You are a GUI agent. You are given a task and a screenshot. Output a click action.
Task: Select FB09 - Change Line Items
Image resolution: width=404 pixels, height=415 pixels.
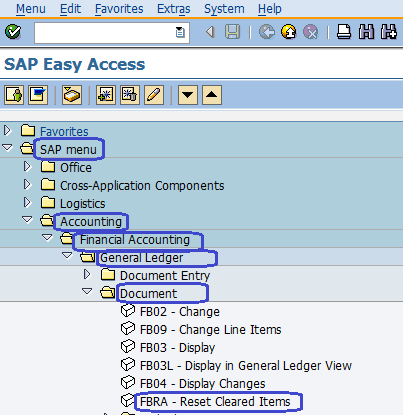(x=210, y=329)
